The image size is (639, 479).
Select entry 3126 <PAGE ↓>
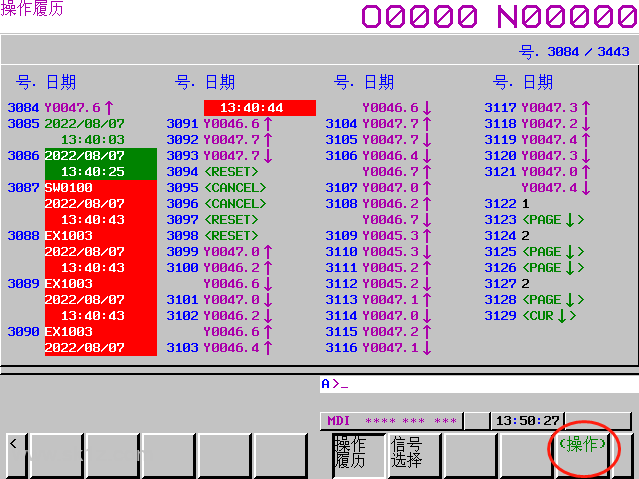pyautogui.click(x=534, y=267)
